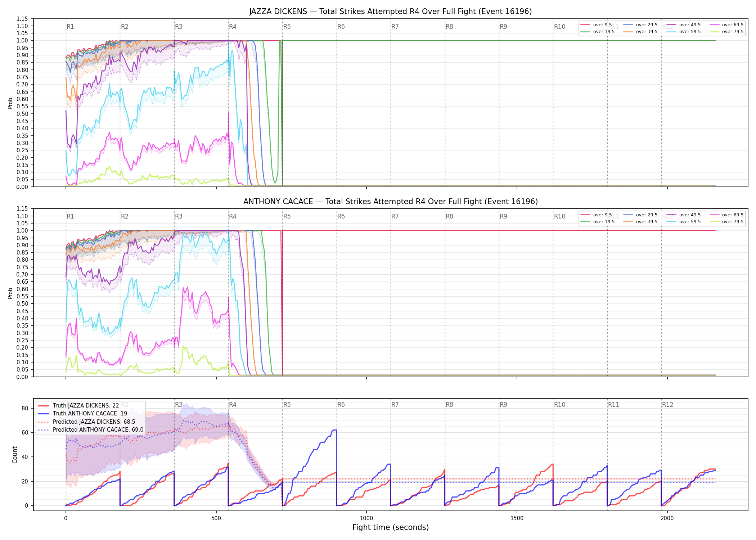Click the R12 round marker in bottom chart
The width and height of the screenshot is (756, 540).
pos(667,405)
